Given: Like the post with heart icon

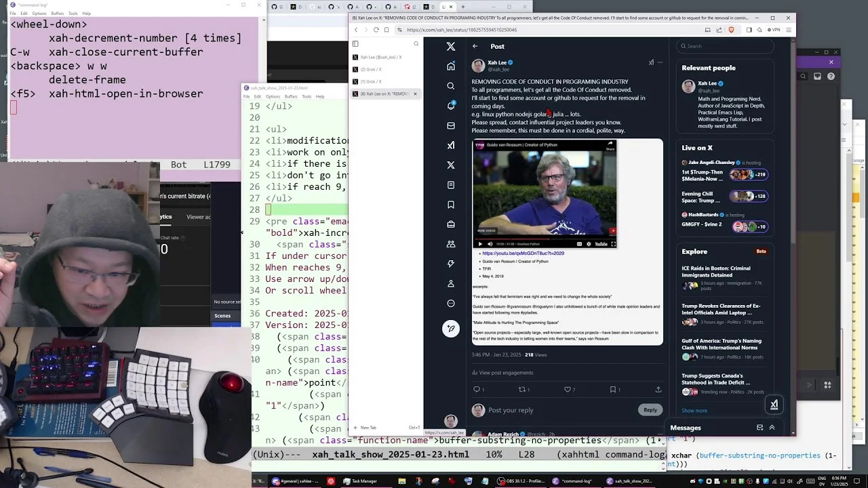Looking at the screenshot, I should coord(568,390).
